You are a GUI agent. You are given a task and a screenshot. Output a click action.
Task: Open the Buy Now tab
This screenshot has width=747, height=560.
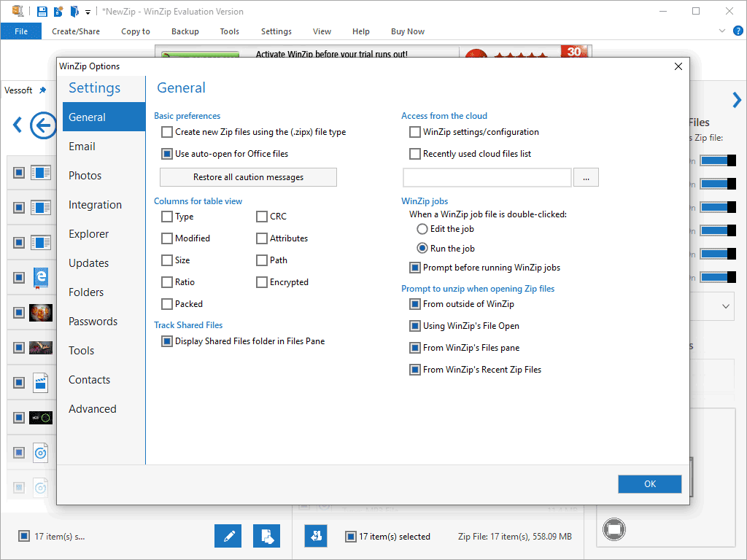(x=407, y=31)
